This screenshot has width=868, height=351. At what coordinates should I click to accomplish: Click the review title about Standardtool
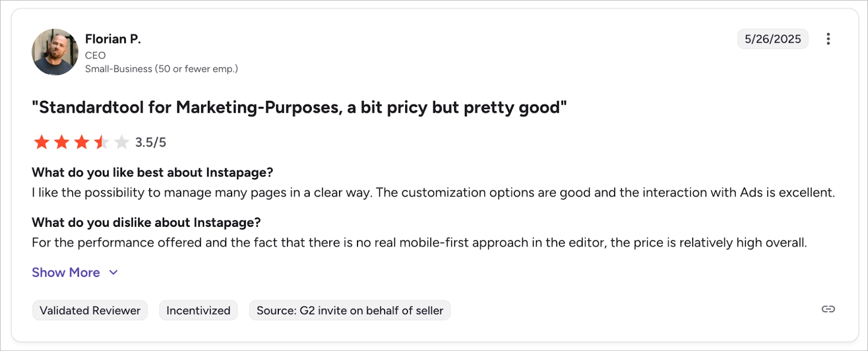point(299,107)
